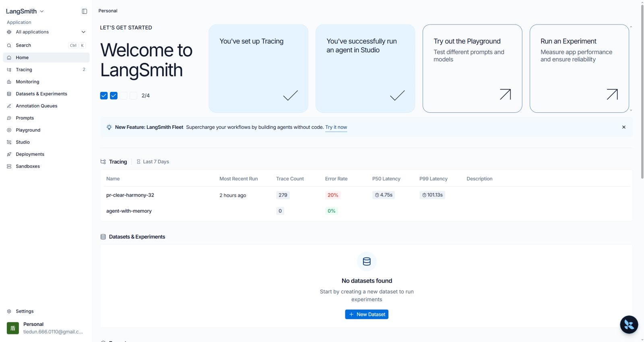Click the database icon above No datasets found

(x=367, y=261)
